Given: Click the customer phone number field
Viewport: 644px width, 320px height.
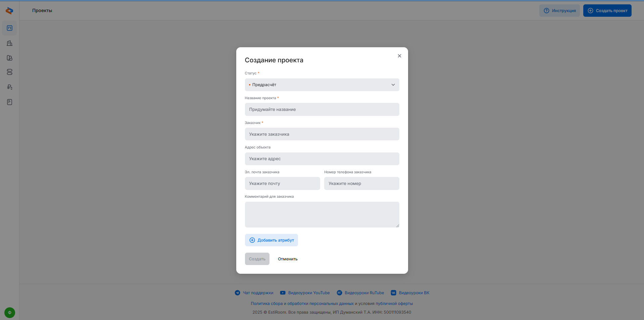Looking at the screenshot, I should coord(361,184).
